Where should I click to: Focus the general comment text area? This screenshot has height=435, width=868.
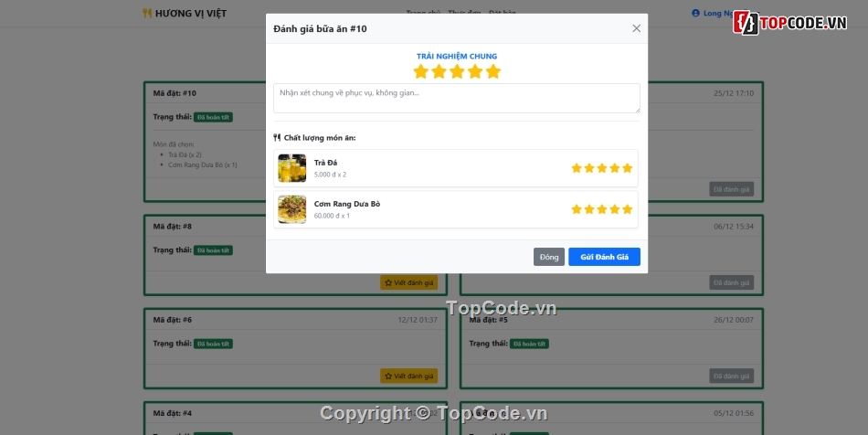[457, 99]
